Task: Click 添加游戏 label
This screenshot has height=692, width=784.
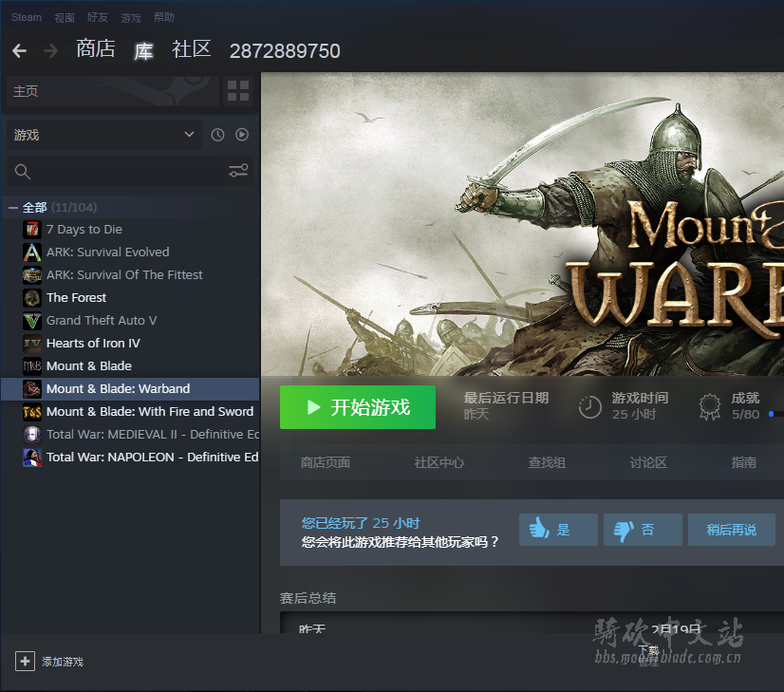Action: click(x=63, y=662)
